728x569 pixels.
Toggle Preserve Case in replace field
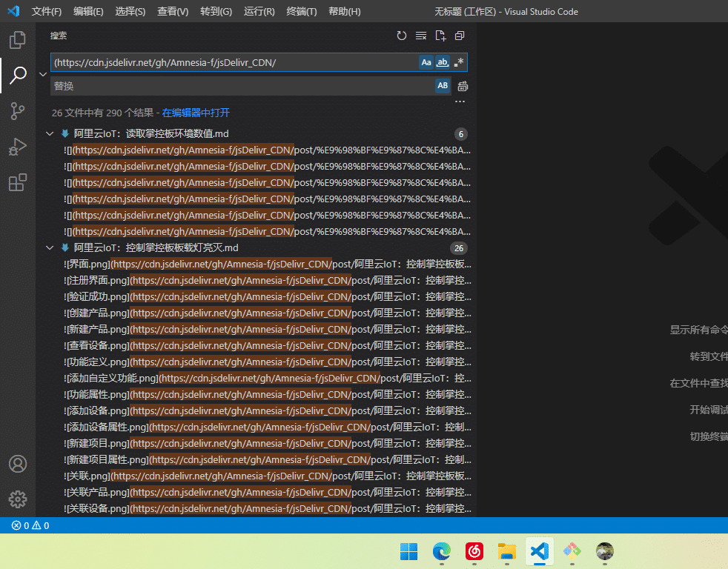[x=443, y=86]
